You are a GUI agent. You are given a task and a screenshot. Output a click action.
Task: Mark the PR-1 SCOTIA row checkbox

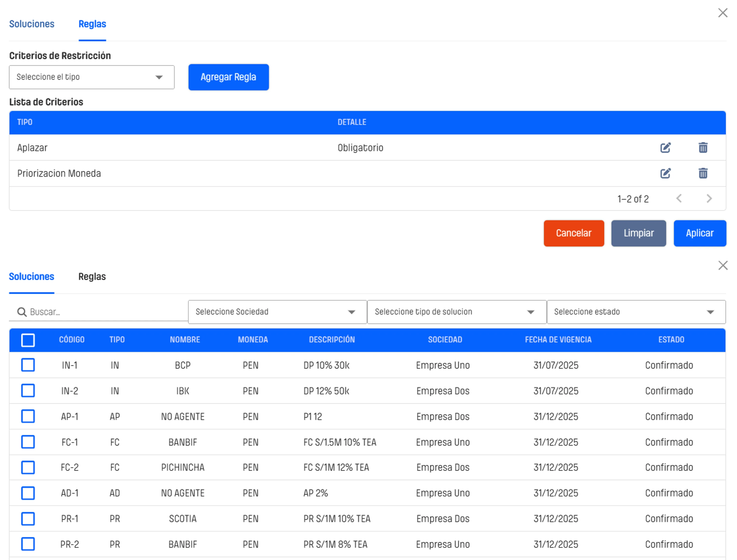28,519
